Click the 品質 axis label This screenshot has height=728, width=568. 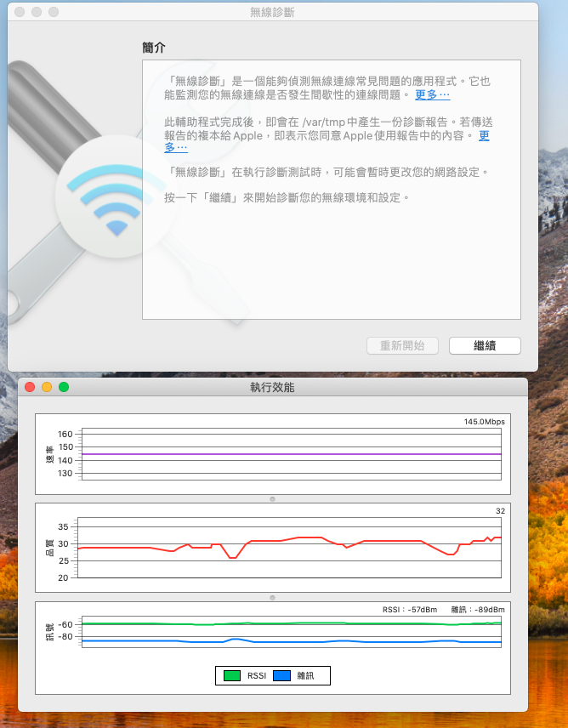49,548
